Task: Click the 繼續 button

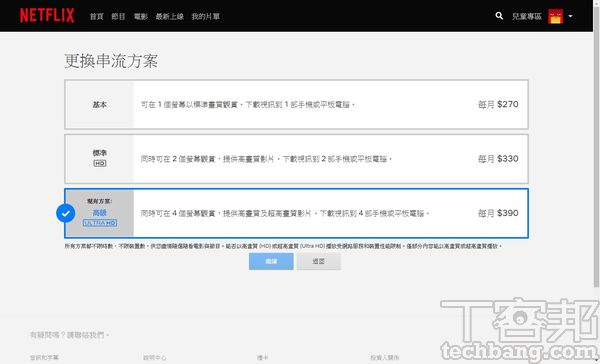Action: (271, 261)
